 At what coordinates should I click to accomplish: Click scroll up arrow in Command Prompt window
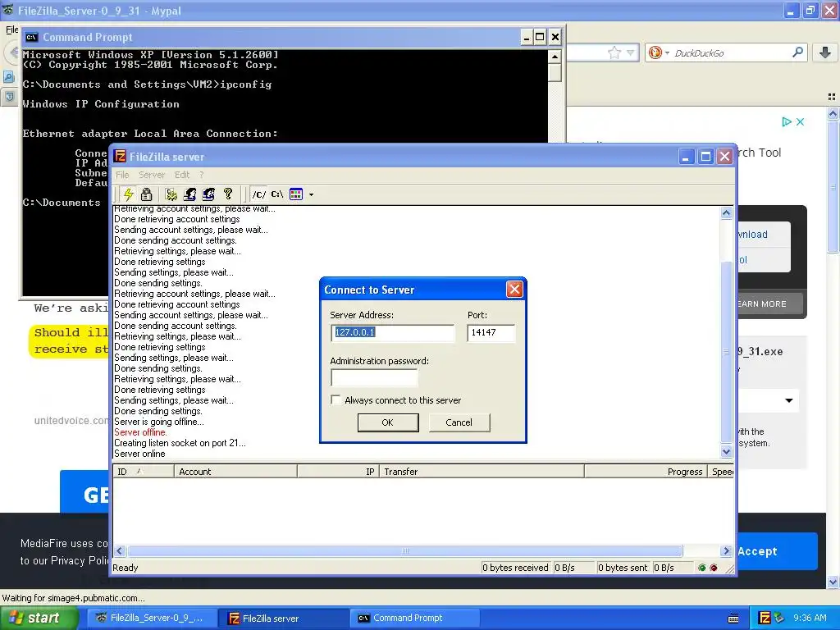[x=555, y=57]
